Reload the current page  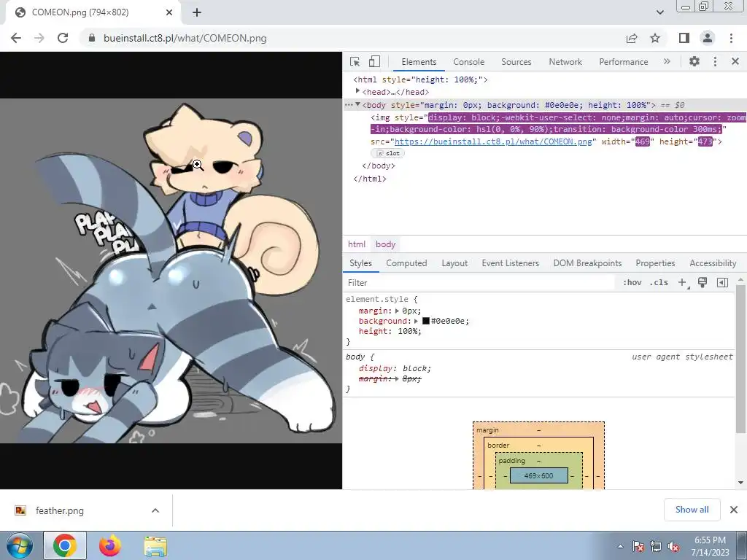pos(63,38)
